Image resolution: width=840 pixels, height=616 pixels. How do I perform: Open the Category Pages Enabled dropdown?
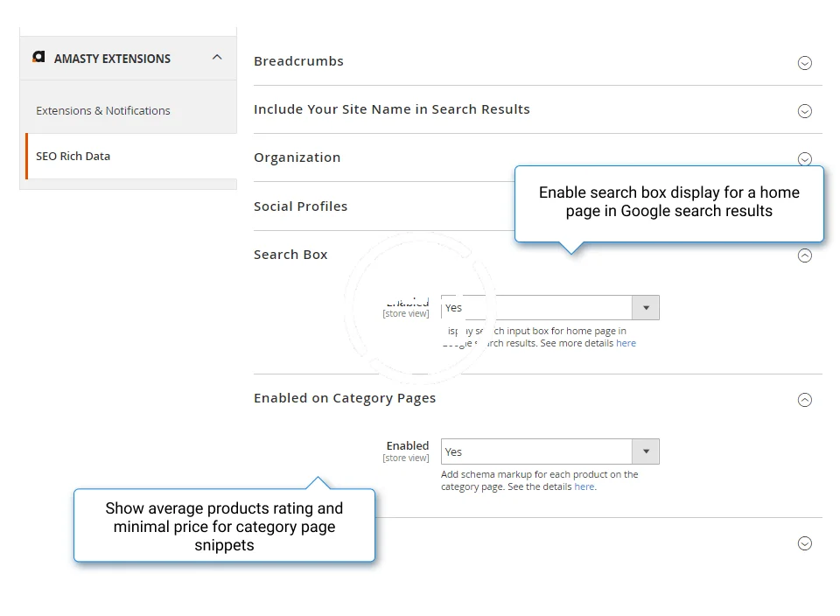(x=549, y=451)
